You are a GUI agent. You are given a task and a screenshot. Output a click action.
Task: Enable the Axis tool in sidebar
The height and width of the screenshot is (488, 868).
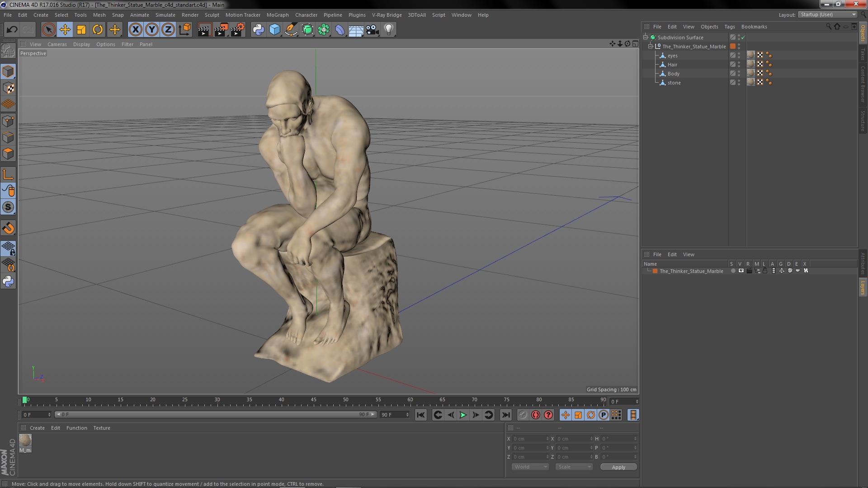pos(8,174)
